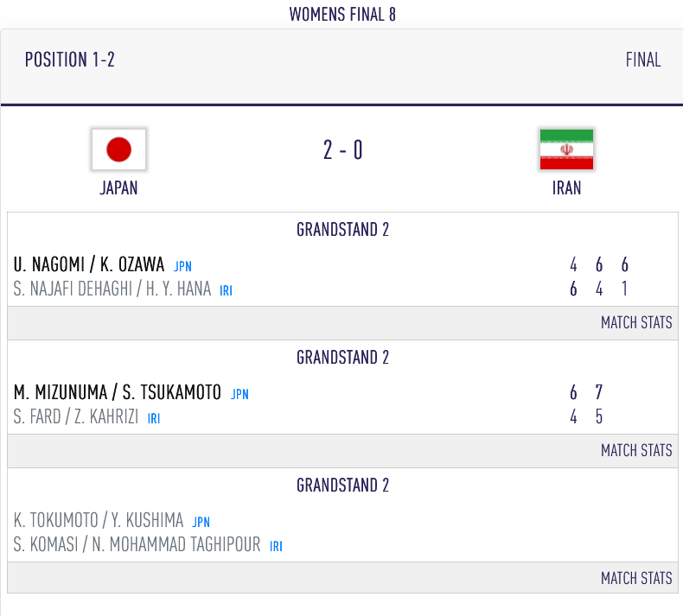
Task: Click the FINAL status label
Action: click(642, 60)
